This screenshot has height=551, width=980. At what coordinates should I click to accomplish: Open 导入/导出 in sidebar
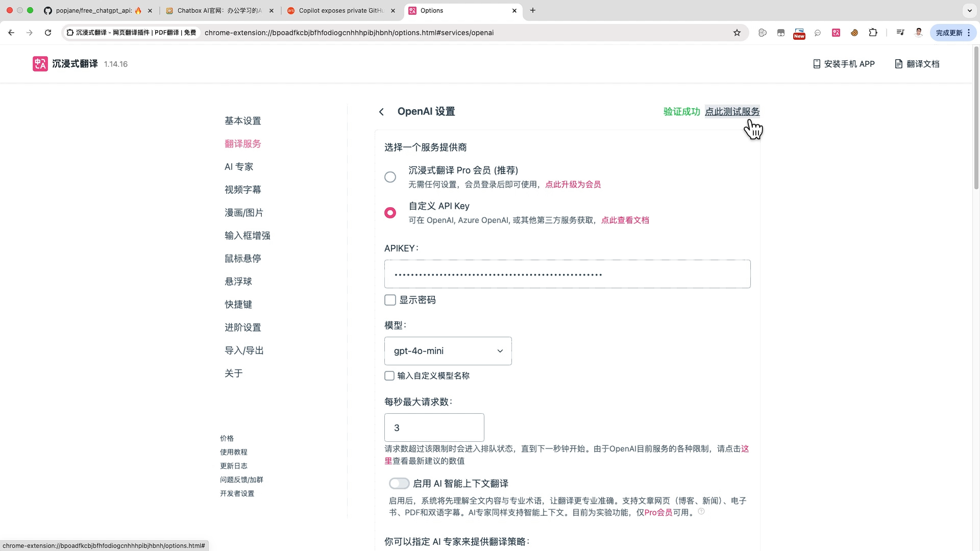pyautogui.click(x=244, y=350)
